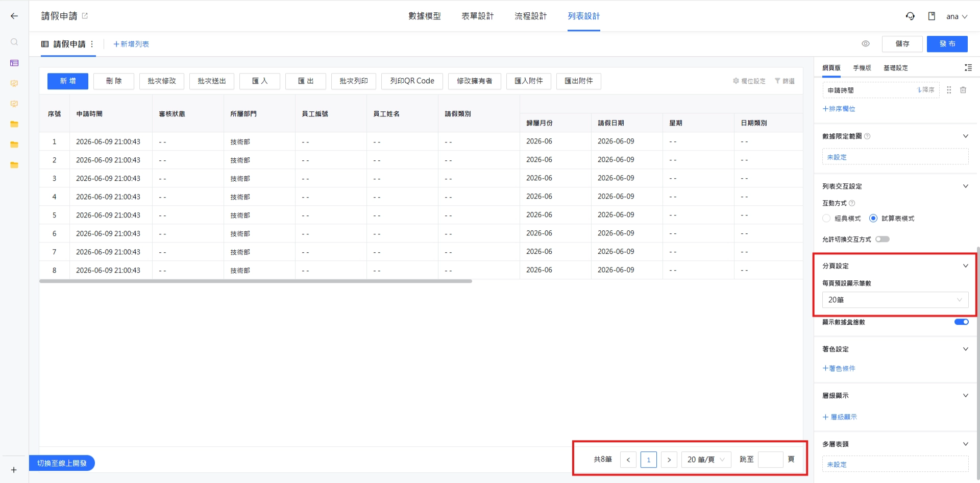This screenshot has height=483, width=980.
Task: Collapse the 數據限定範圍 section
Action: coord(966,136)
